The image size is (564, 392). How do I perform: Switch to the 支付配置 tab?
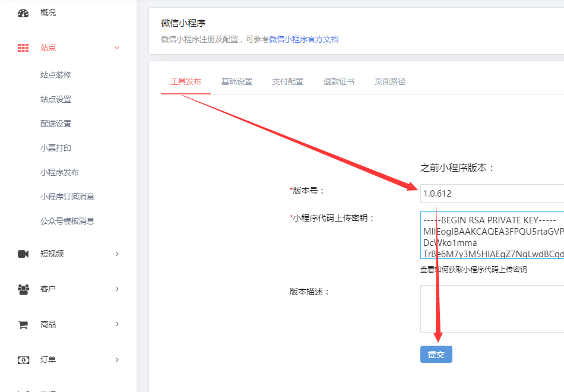click(x=288, y=82)
